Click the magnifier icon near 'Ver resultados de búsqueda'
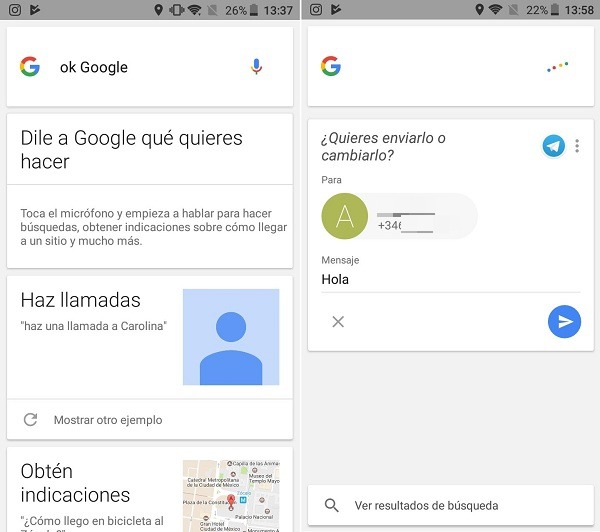The width and height of the screenshot is (600, 532). [x=332, y=506]
